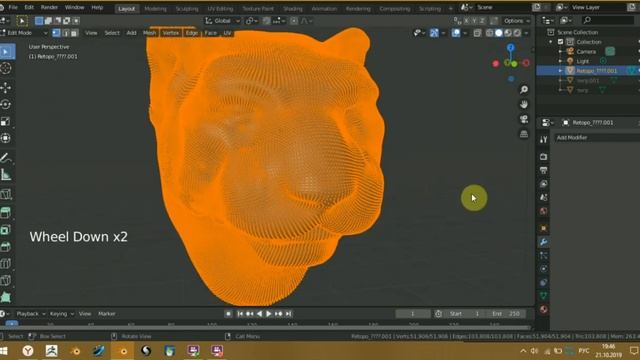Viewport: 640px width, 360px height.
Task: Switch to the Sculpting workspace tab
Action: click(187, 9)
